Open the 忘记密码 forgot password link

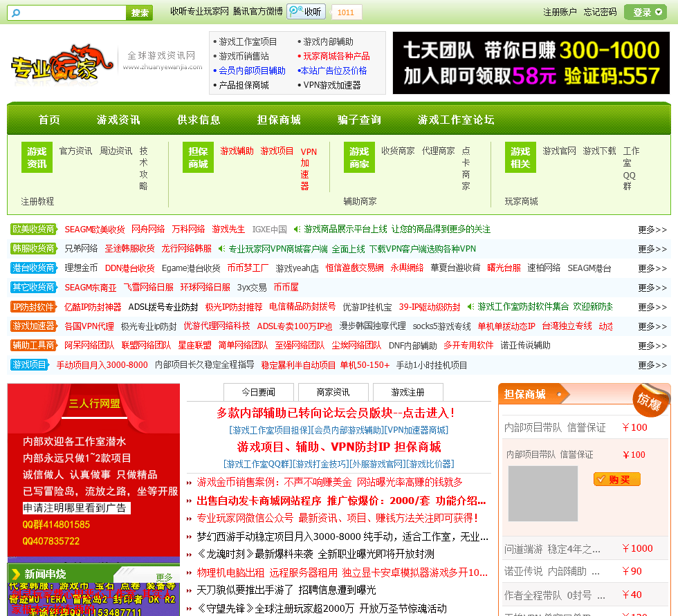tap(600, 12)
